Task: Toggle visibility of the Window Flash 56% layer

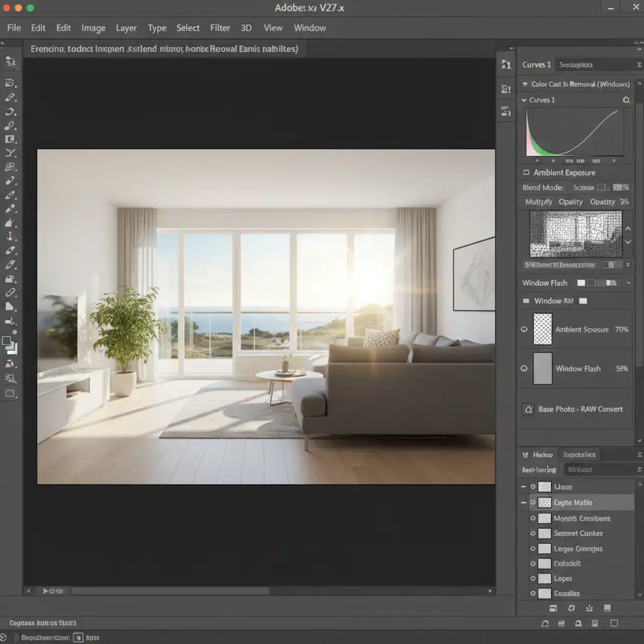Action: tap(524, 369)
